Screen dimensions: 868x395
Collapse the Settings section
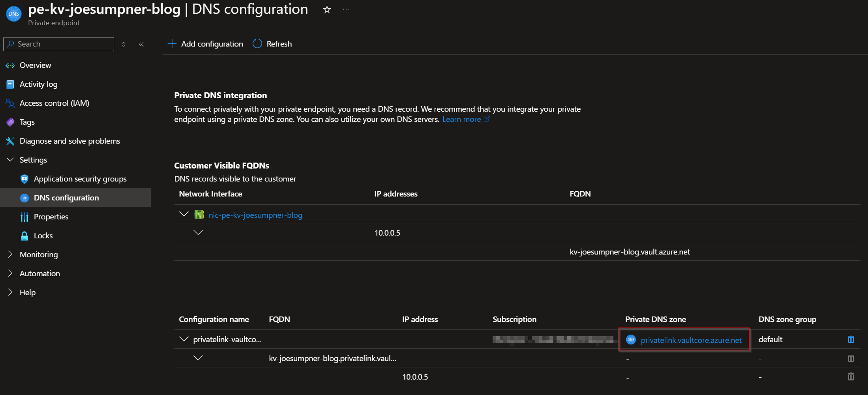[x=10, y=160]
